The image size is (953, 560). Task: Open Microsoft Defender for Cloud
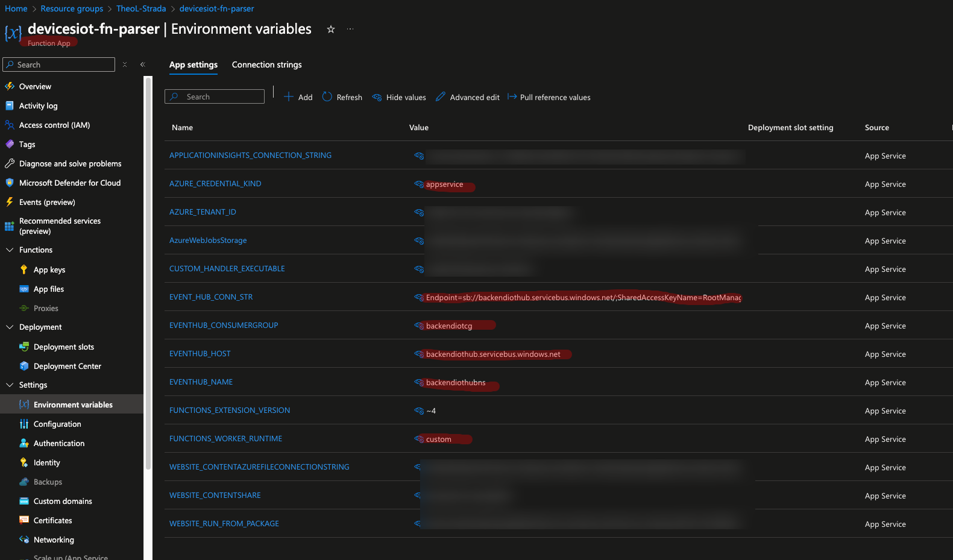(70, 183)
